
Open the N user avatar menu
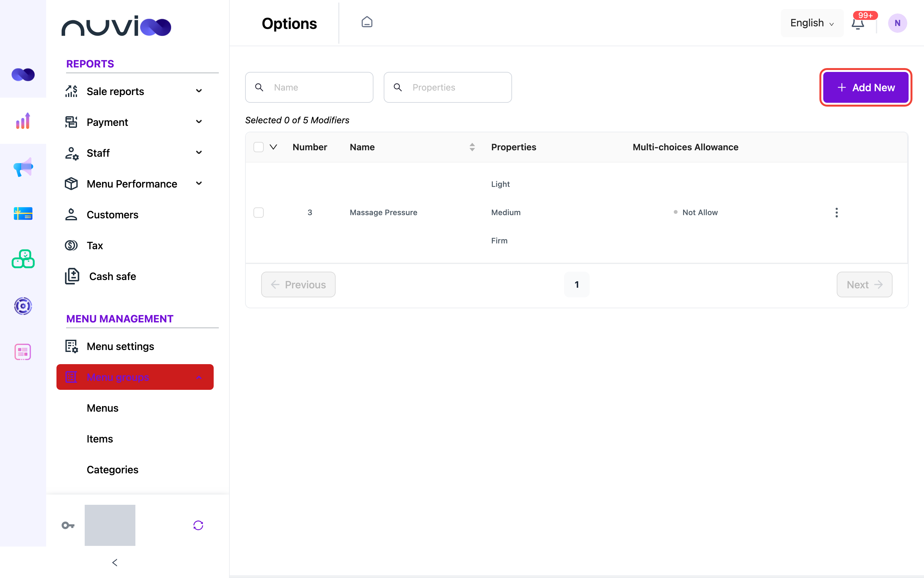[x=897, y=23]
